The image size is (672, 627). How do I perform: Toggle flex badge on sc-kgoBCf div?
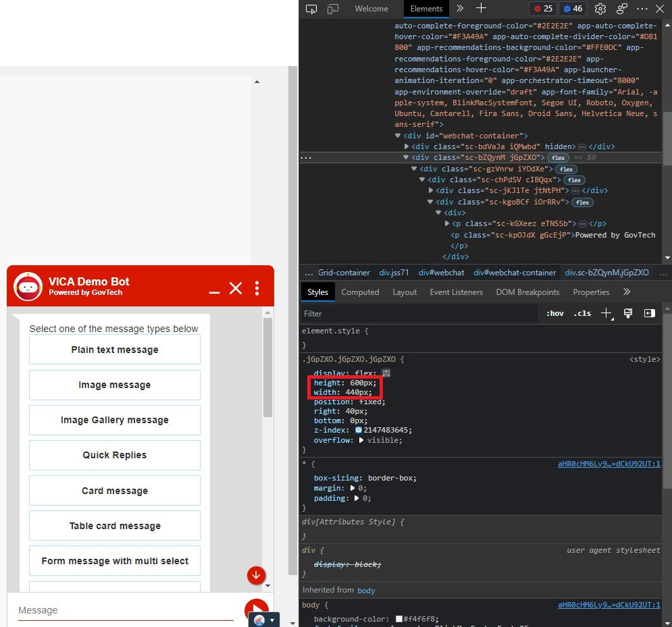click(x=582, y=202)
